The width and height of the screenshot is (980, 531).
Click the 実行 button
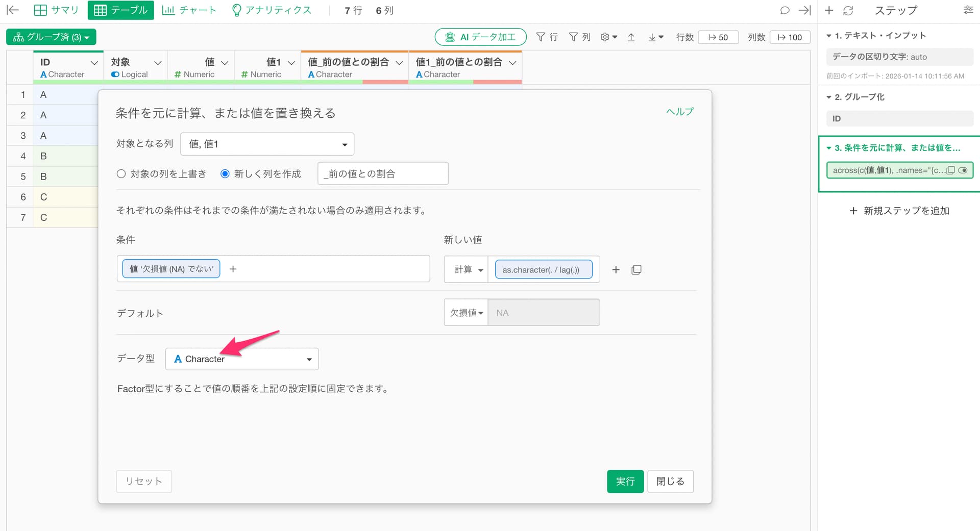(625, 482)
